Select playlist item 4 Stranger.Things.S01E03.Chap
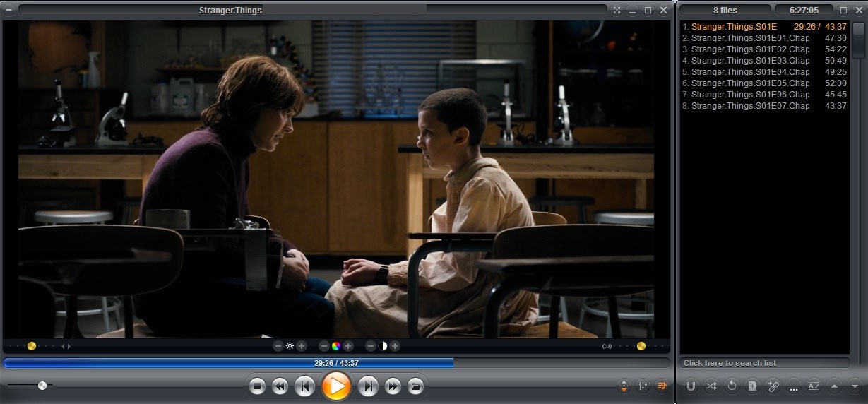The height and width of the screenshot is (404, 868). click(x=764, y=61)
